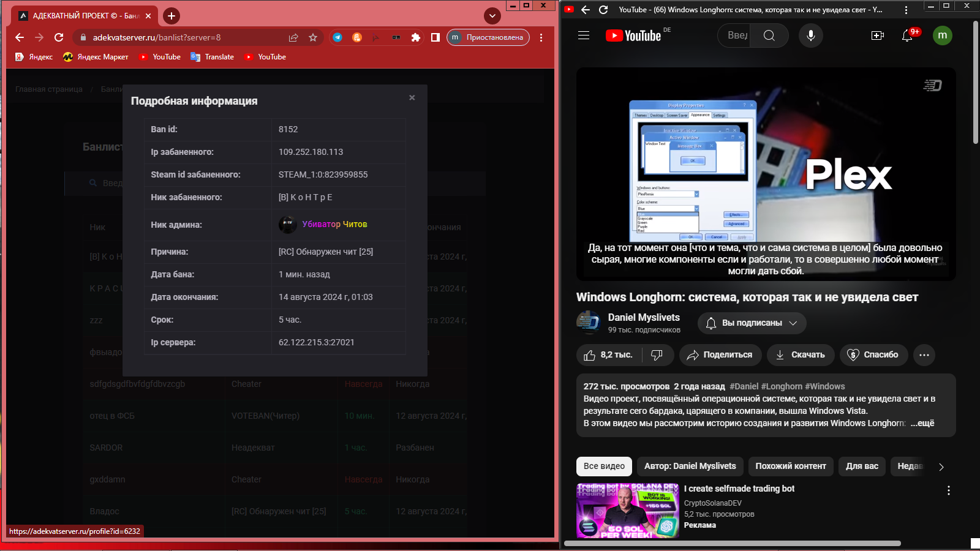The image size is (980, 551).
Task: Go to the YouTube home logo
Action: [x=633, y=36]
